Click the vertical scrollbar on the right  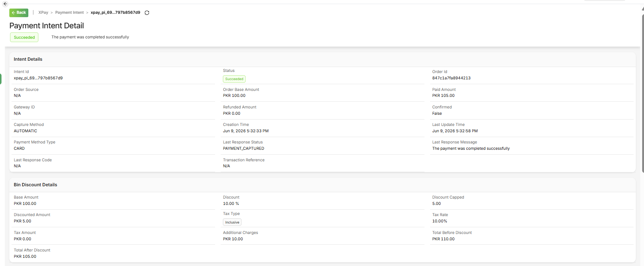pos(643,93)
